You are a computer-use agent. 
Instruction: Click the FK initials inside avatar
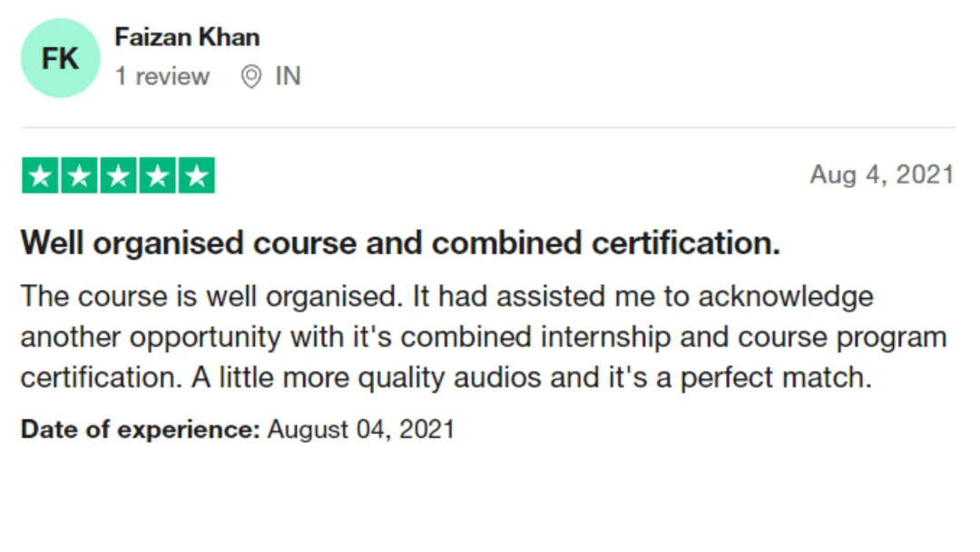point(60,58)
